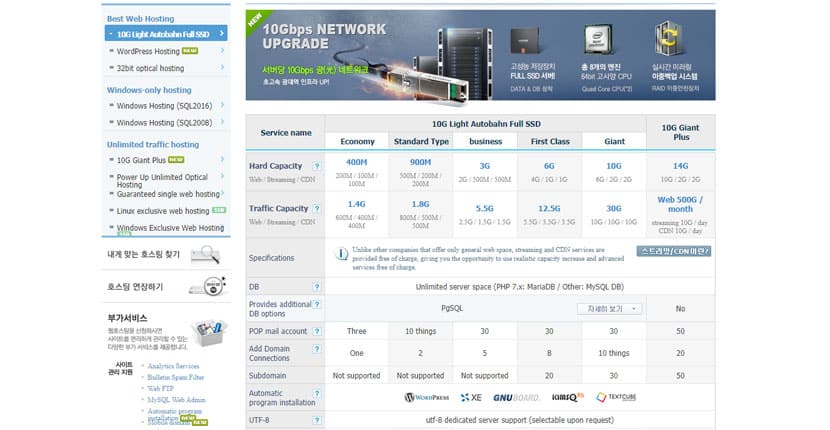Click arrow beside 10G Light Autobahn Full SSD
Viewport: 830px width, 430px height.
pyautogui.click(x=222, y=33)
